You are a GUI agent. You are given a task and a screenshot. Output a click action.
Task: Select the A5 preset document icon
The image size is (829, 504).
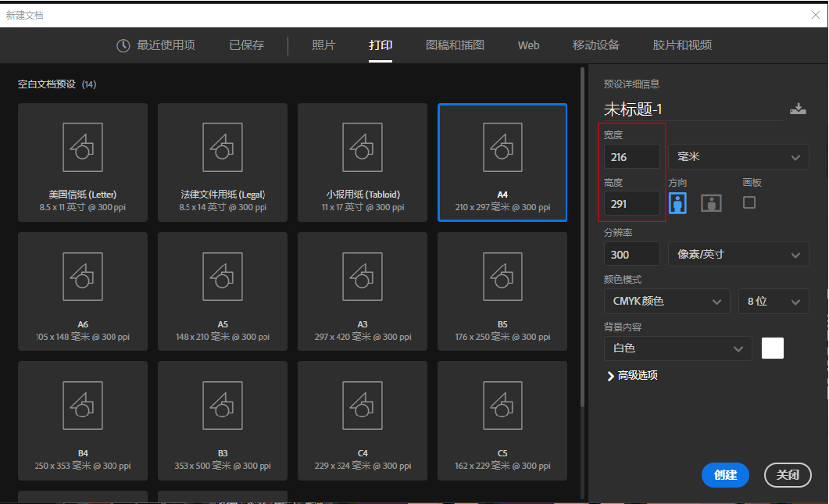pyautogui.click(x=223, y=277)
